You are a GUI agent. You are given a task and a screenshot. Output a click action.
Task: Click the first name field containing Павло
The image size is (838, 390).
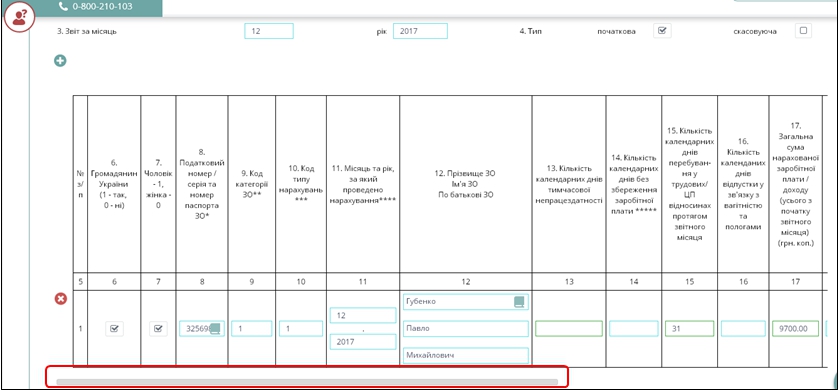[465, 329]
